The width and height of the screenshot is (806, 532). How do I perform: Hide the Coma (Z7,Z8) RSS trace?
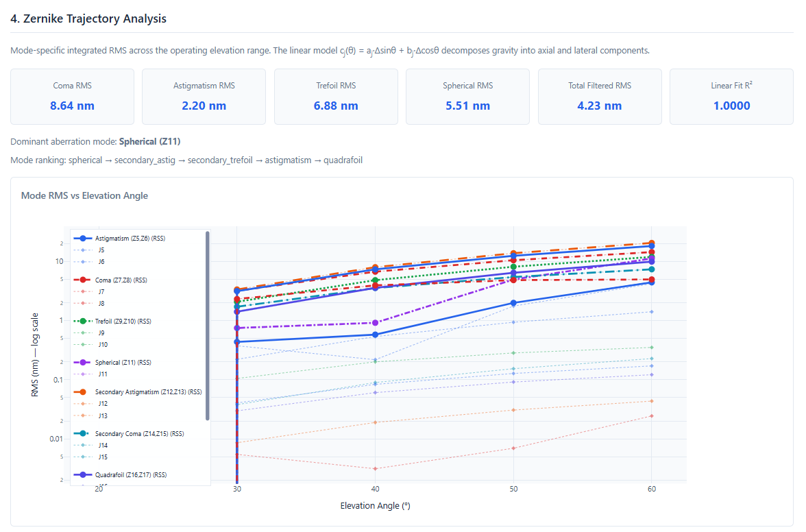121,280
